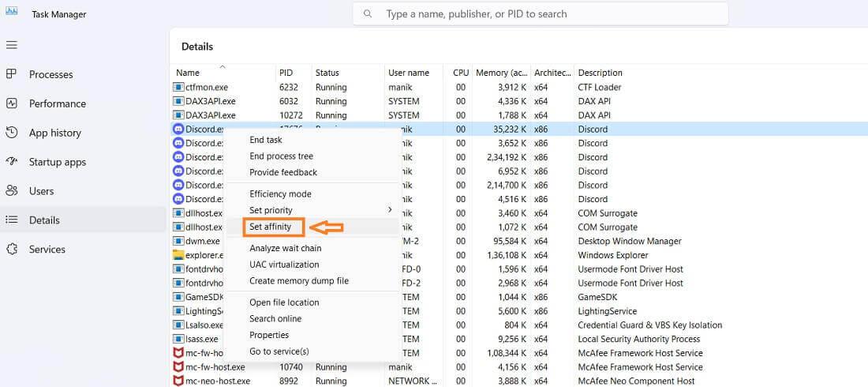Select Open file location
The width and height of the screenshot is (868, 387).
click(284, 302)
